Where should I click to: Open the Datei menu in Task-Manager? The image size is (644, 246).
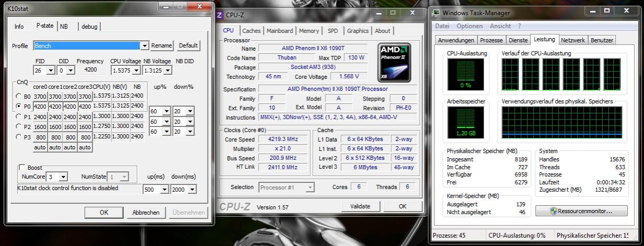[442, 26]
